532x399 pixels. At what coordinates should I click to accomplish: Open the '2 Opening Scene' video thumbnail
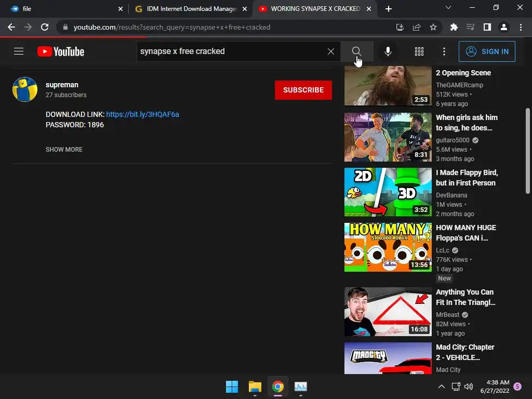pyautogui.click(x=388, y=86)
